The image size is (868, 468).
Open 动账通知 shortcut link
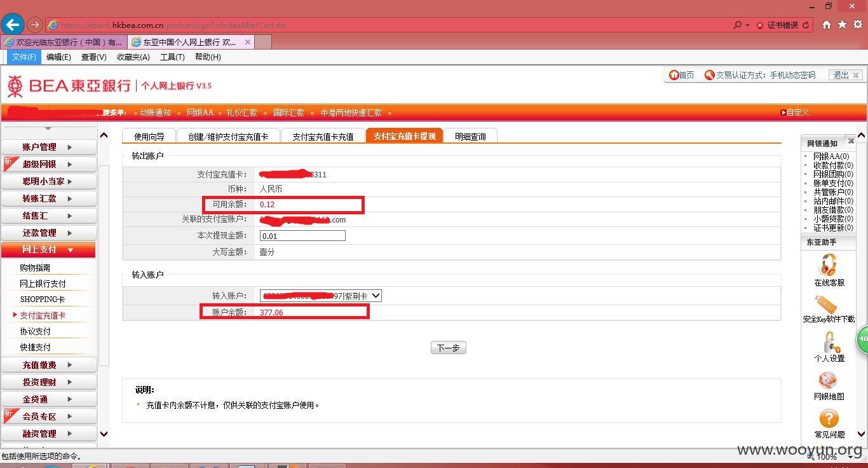click(156, 113)
